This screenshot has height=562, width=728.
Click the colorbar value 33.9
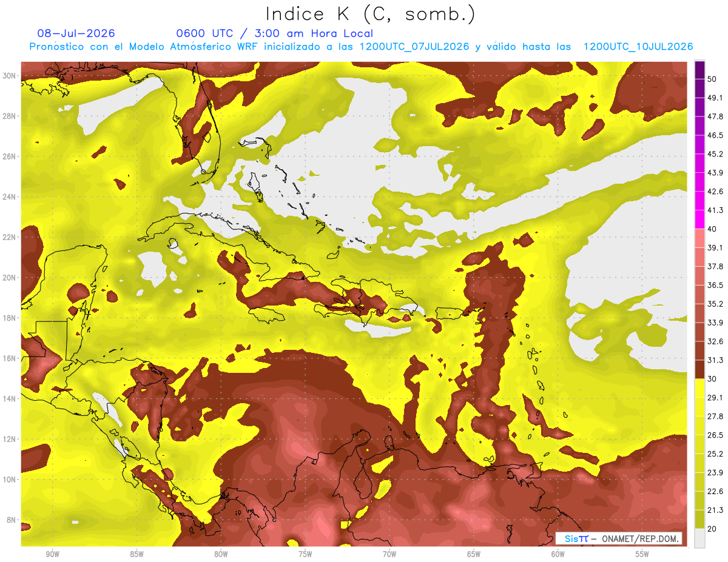pos(715,323)
